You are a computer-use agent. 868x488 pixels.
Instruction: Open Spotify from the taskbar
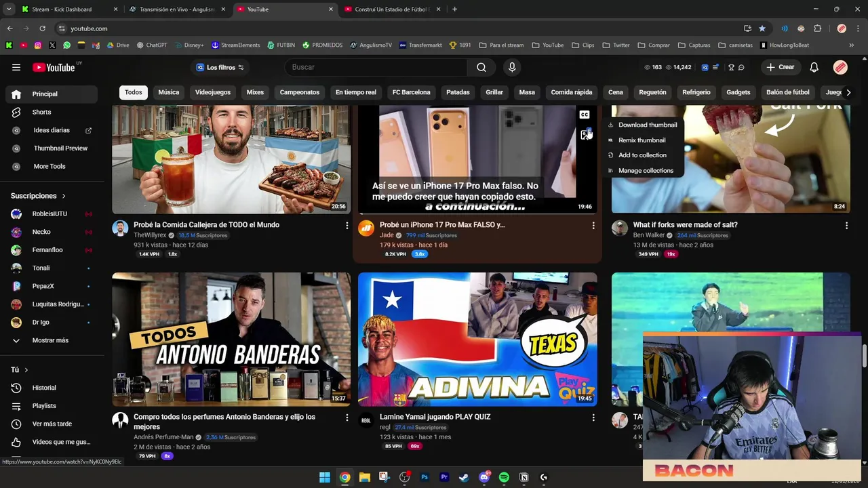[x=504, y=477]
